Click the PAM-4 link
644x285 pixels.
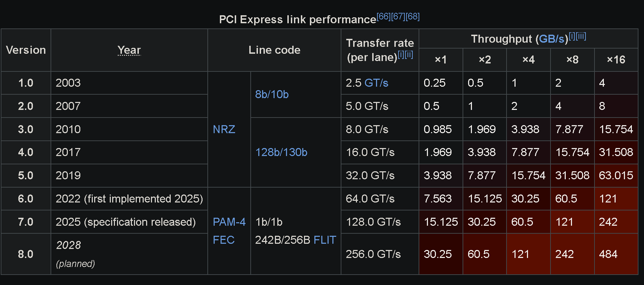pyautogui.click(x=229, y=222)
